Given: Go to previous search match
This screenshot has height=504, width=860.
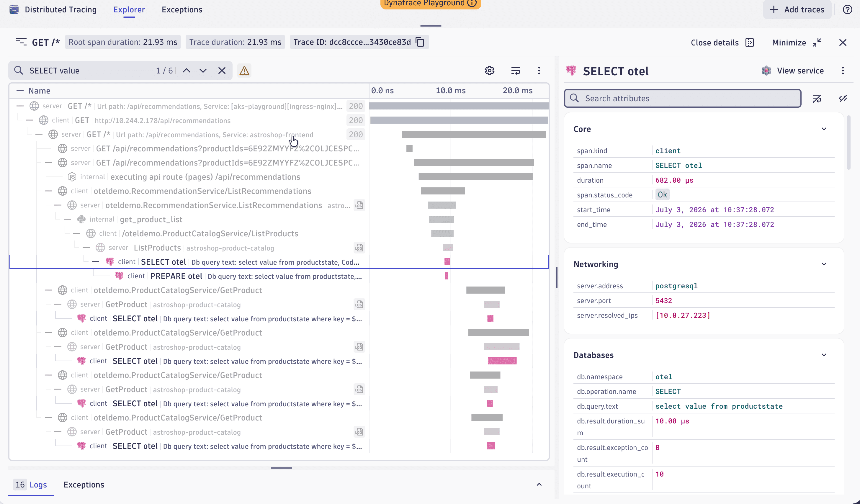Looking at the screenshot, I should pos(186,71).
